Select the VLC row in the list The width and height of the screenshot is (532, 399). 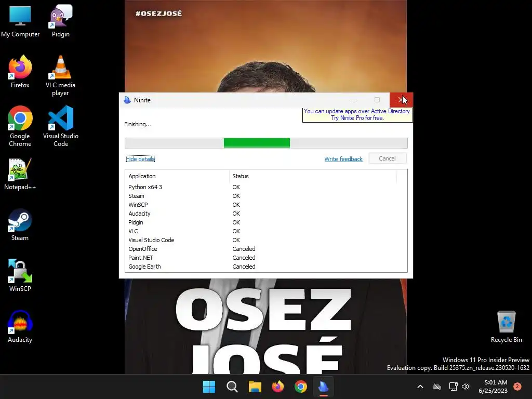tap(266, 231)
